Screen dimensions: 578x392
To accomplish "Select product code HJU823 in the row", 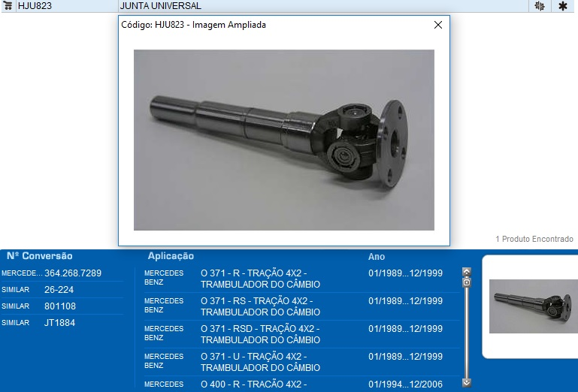I will pyautogui.click(x=34, y=6).
